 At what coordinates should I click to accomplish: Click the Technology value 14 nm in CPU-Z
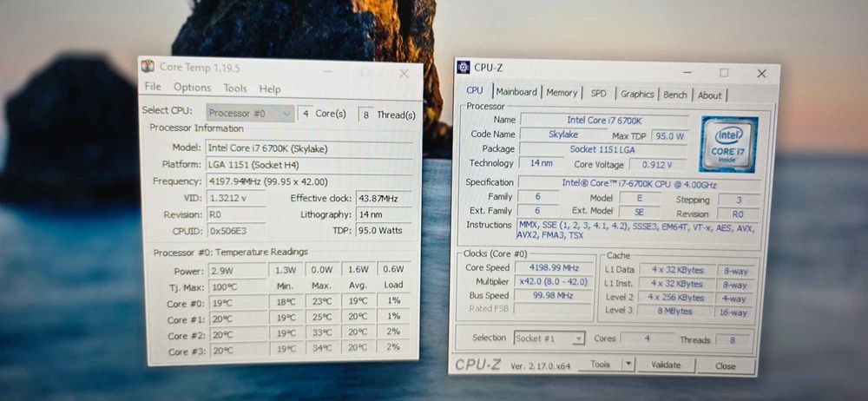pyautogui.click(x=541, y=163)
